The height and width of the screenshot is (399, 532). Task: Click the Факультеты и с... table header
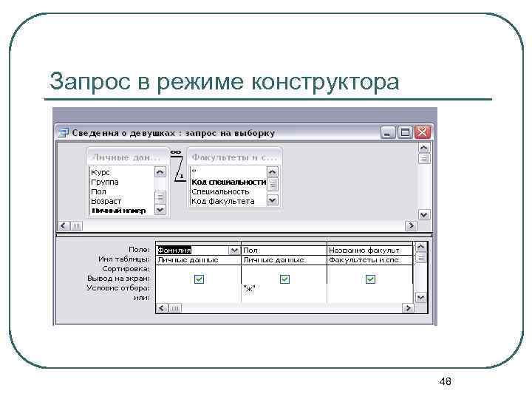coord(234,157)
